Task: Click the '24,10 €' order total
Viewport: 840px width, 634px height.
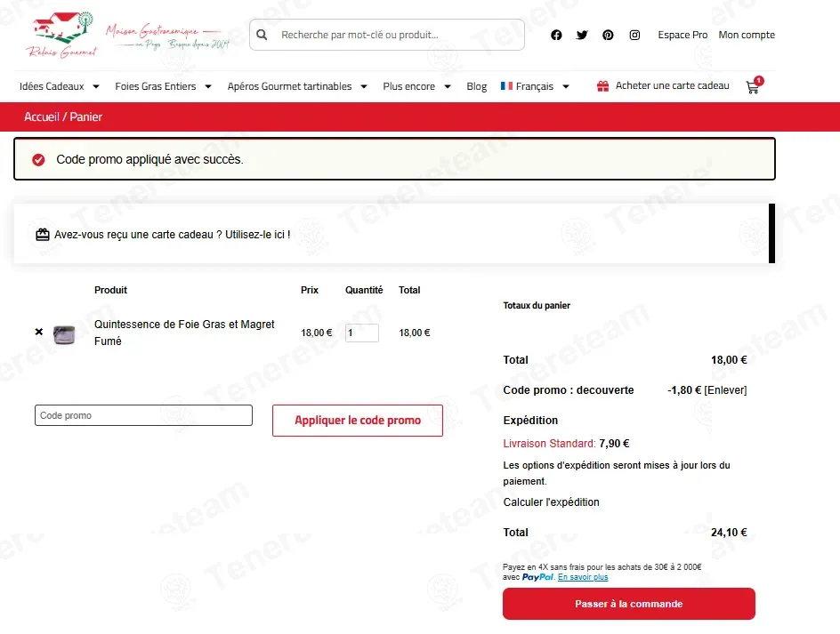Action: coord(729,533)
